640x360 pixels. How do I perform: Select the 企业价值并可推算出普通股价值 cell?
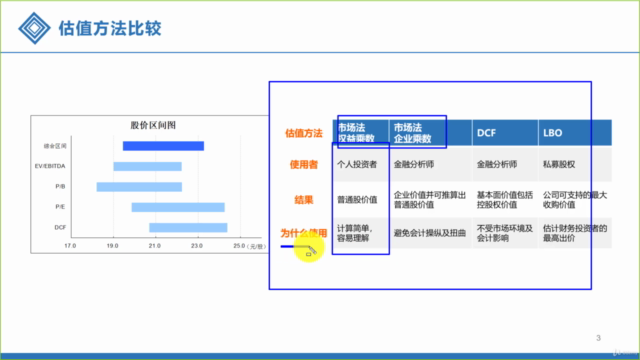[x=430, y=200]
